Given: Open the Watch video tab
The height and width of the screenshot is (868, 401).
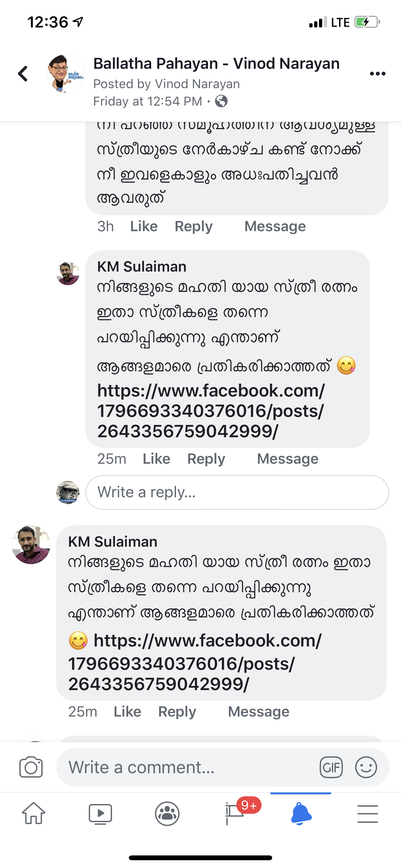Looking at the screenshot, I should pyautogui.click(x=100, y=813).
